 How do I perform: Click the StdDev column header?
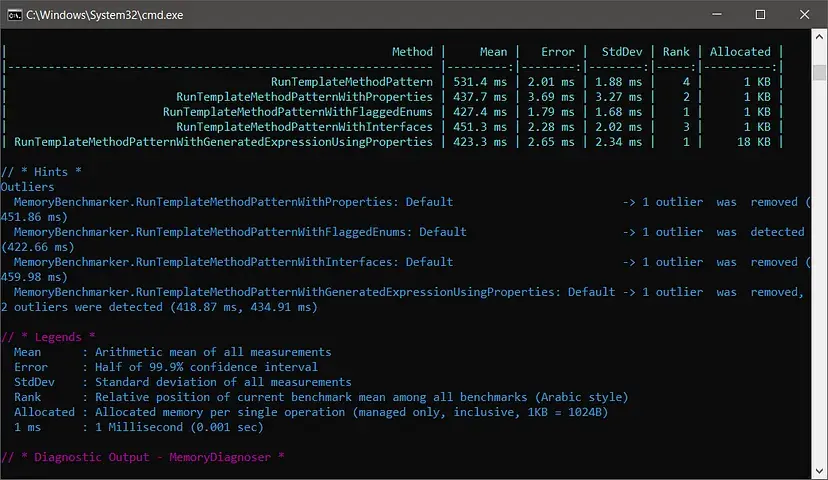(x=622, y=52)
